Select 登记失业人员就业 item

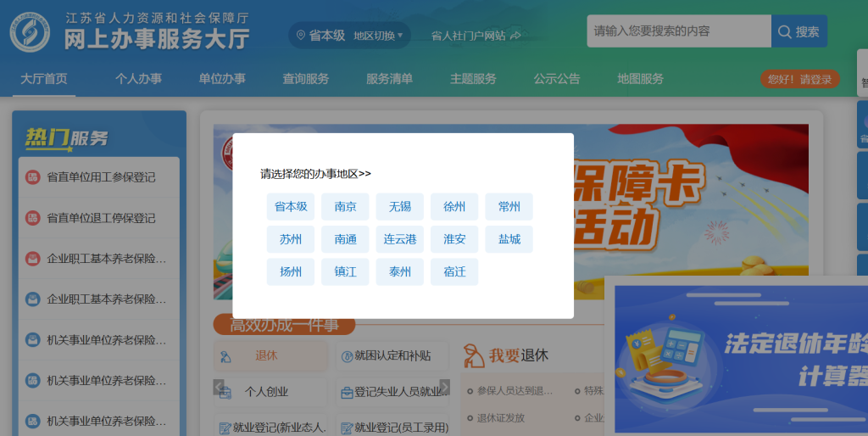[x=392, y=392]
